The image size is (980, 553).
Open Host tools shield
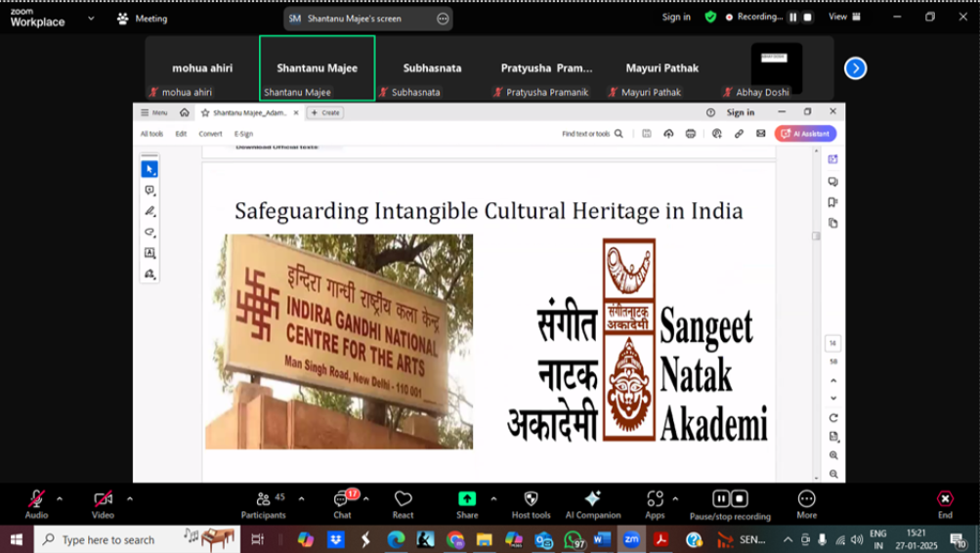(532, 503)
